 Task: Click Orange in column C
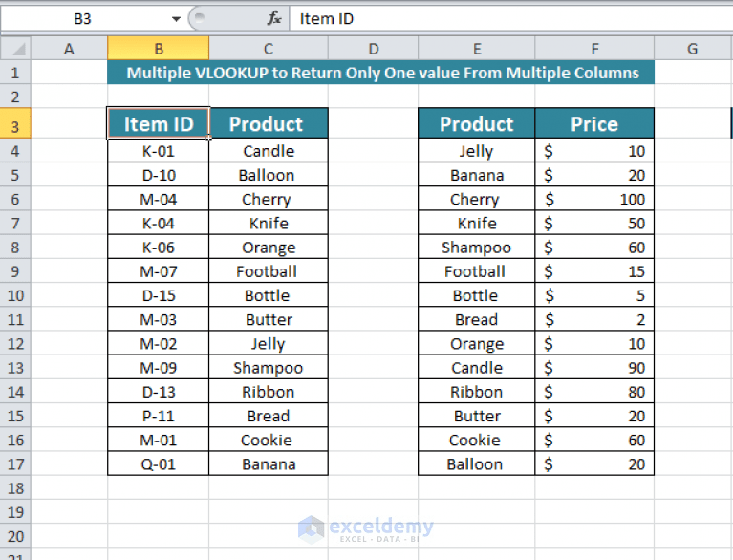click(x=269, y=247)
